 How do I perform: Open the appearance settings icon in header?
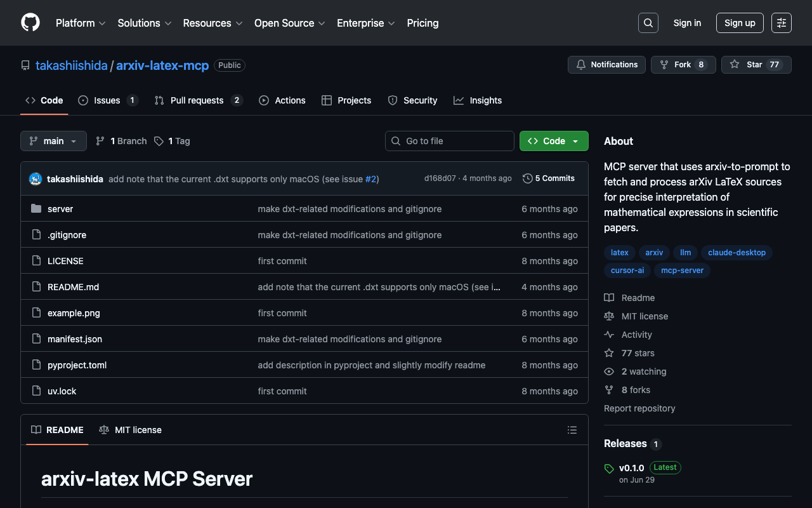[781, 23]
